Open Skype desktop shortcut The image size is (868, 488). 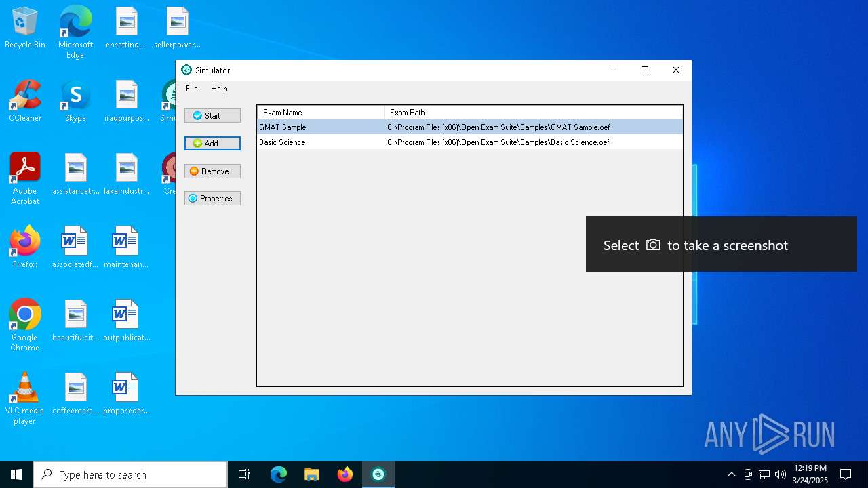(75, 101)
